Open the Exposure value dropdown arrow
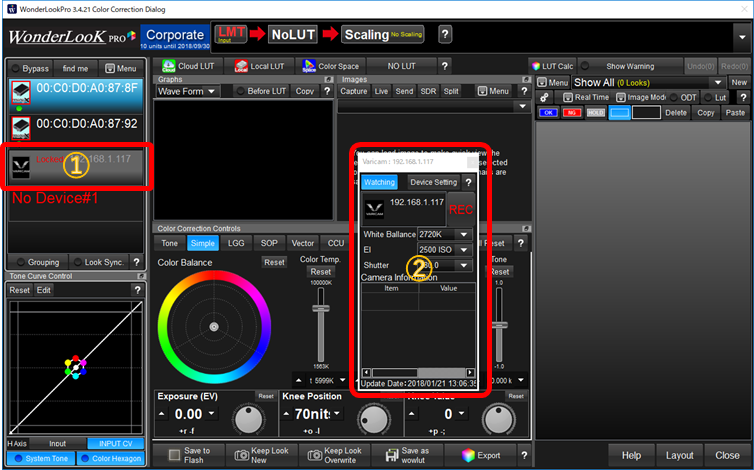The image size is (754, 470). (212, 413)
